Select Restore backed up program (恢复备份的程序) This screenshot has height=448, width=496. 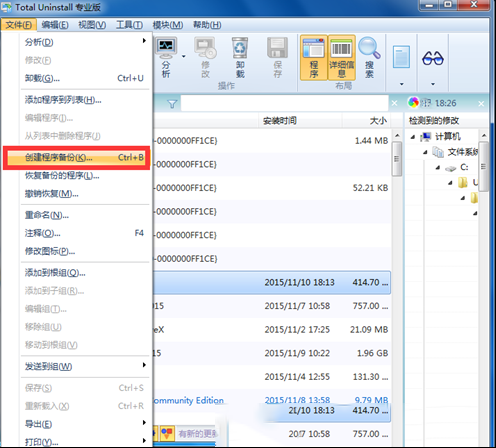[85, 176]
